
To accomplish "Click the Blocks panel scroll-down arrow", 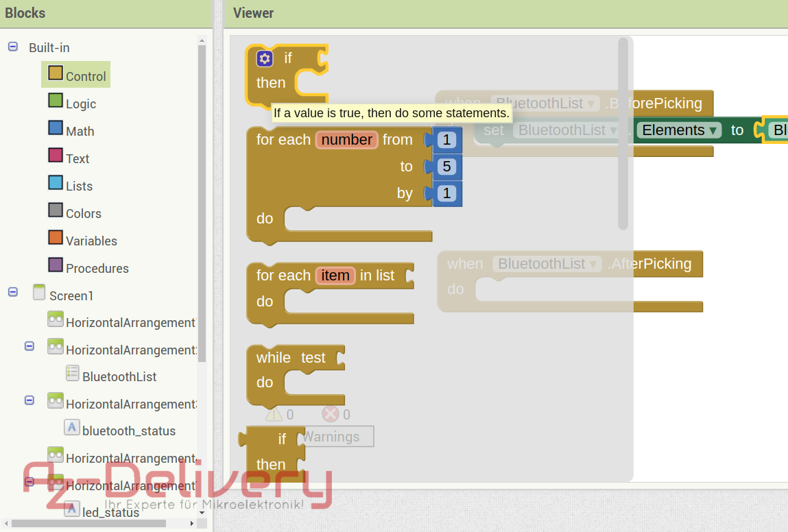I will 202,513.
